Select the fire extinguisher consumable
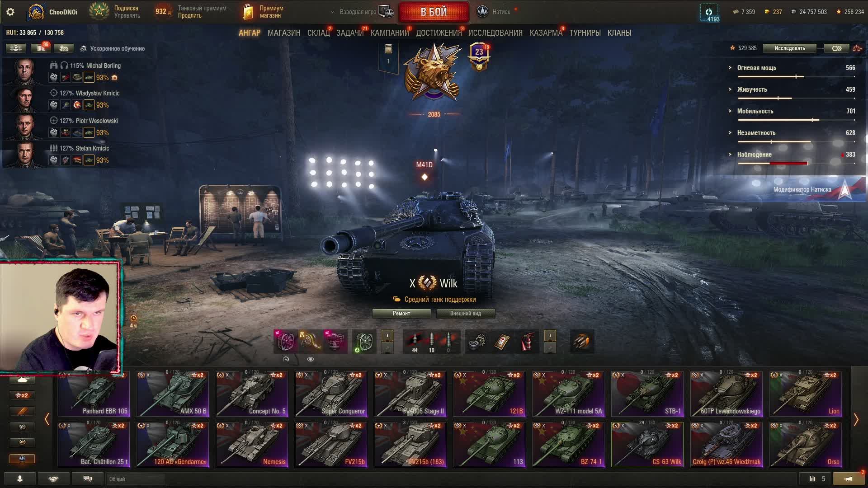 (527, 342)
